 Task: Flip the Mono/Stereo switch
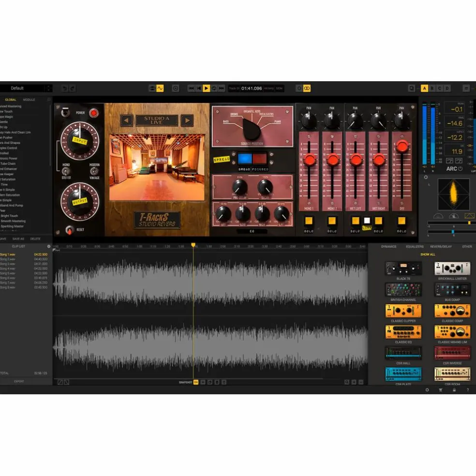[66, 171]
